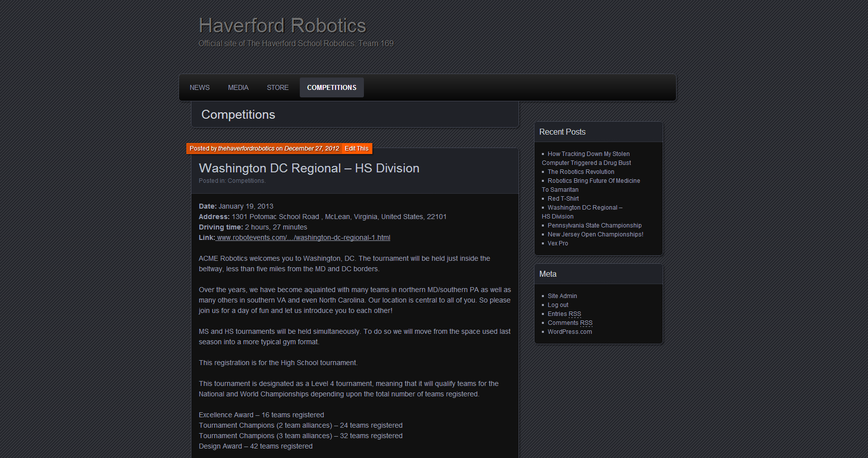The image size is (868, 458).
Task: Click the Edit This link
Action: pyautogui.click(x=356, y=149)
